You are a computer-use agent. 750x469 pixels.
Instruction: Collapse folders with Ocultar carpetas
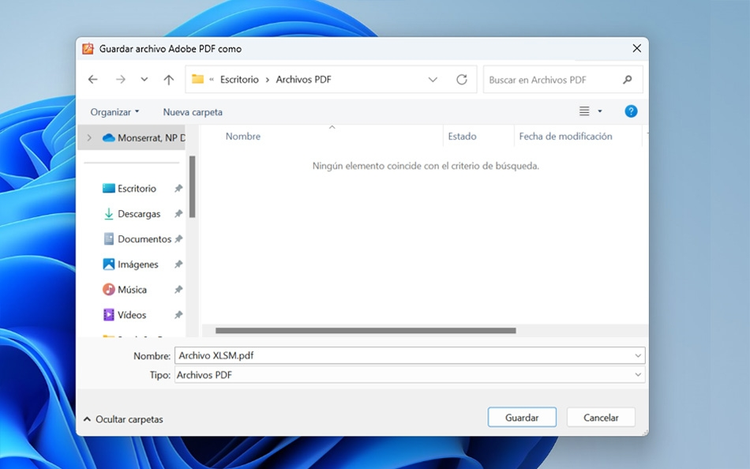123,419
